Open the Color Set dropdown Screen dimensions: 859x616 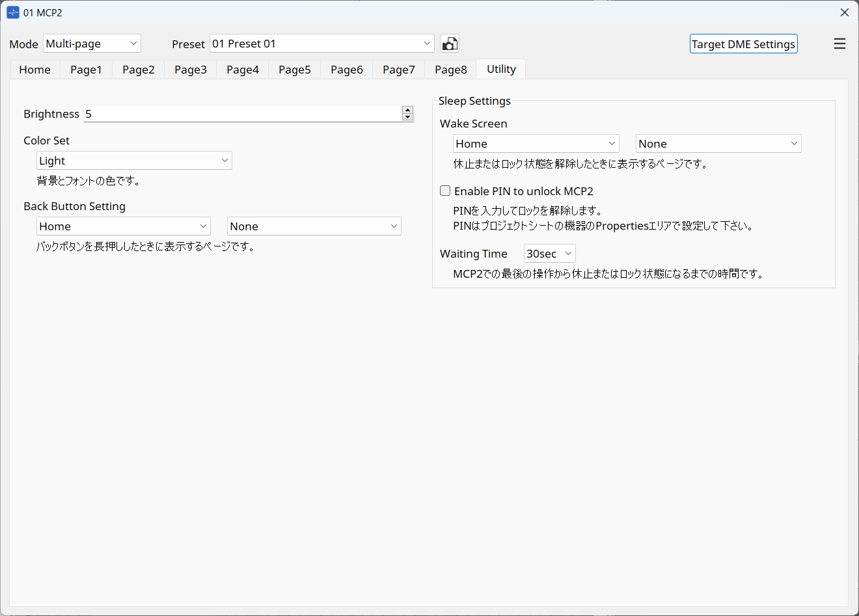coord(134,160)
